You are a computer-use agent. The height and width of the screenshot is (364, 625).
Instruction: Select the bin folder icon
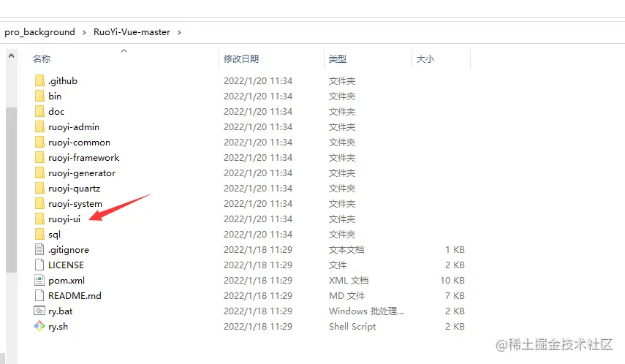click(x=39, y=96)
